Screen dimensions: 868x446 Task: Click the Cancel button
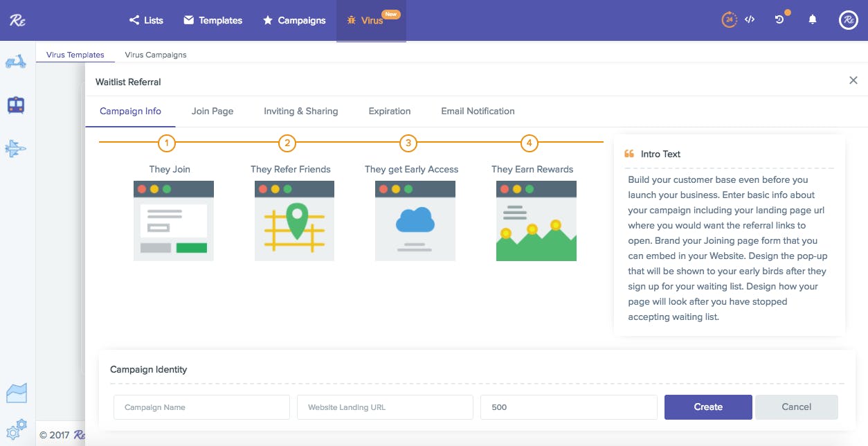coord(797,407)
